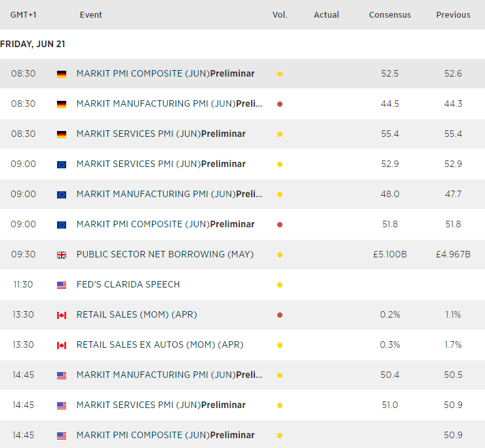Click consensus value 0.2% for Retail Sales
485x448 pixels.
(390, 315)
